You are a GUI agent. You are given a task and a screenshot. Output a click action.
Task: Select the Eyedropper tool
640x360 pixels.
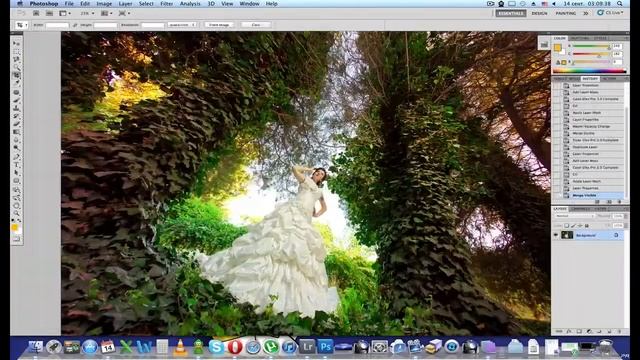tap(16, 83)
